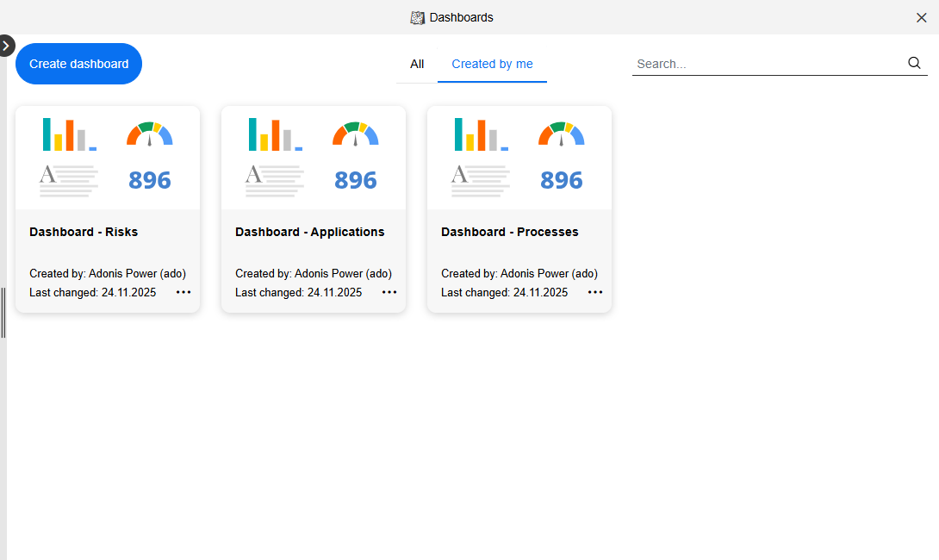Open the Dashboard - Risks title
The height and width of the screenshot is (560, 939).
click(x=84, y=231)
